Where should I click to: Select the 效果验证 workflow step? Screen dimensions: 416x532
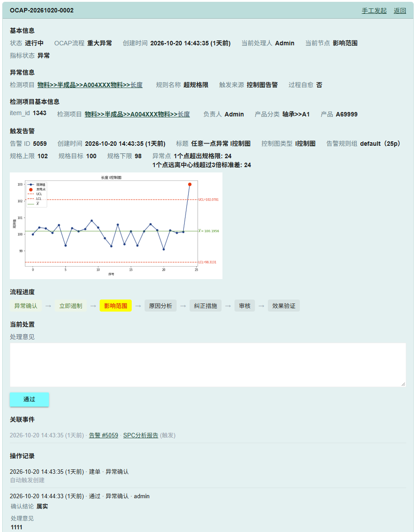click(x=284, y=306)
